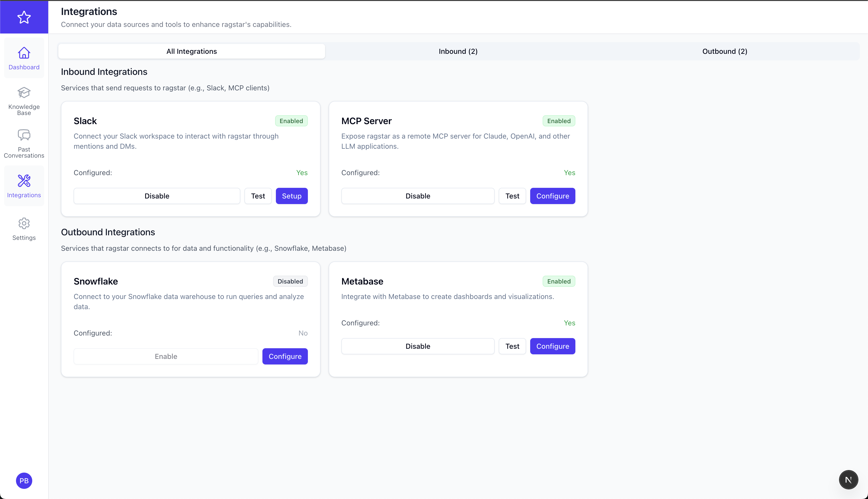Viewport: 868px width, 499px height.
Task: Click the PB user avatar
Action: [x=24, y=480]
